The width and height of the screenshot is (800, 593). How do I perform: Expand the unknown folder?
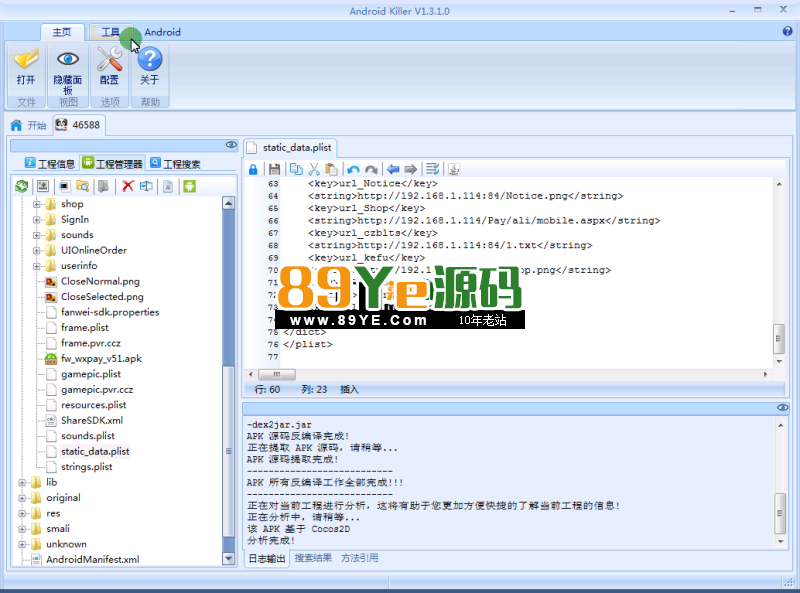coord(22,545)
